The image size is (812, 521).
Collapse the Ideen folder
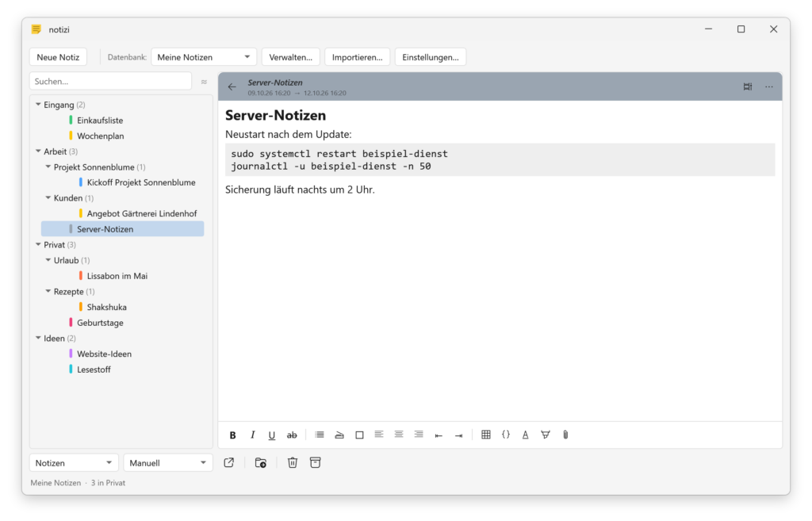coord(38,338)
